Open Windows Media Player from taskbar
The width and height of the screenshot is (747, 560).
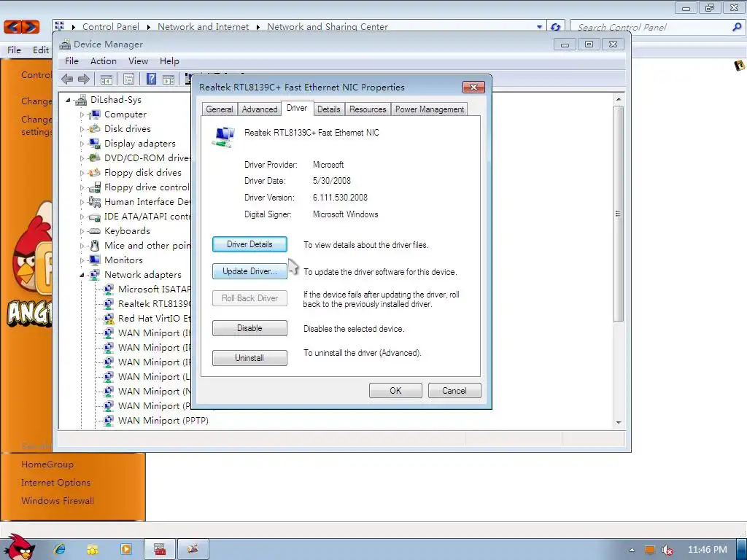tap(125, 549)
